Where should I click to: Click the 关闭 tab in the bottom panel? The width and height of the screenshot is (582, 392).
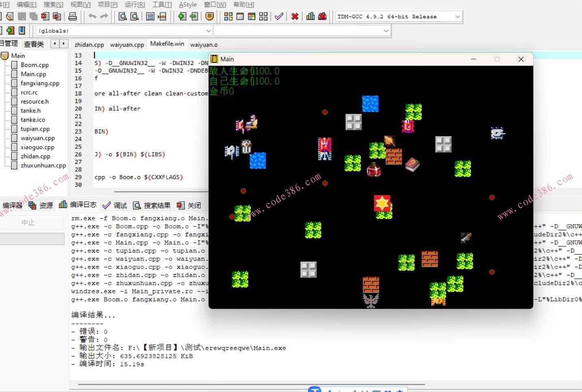click(x=189, y=205)
